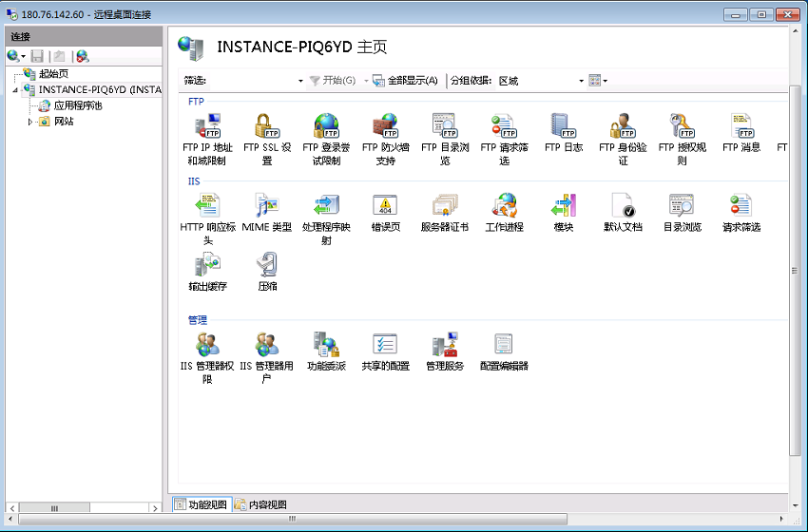Select 应用程序池 tree node
Image resolution: width=808 pixels, height=532 pixels.
point(78,105)
